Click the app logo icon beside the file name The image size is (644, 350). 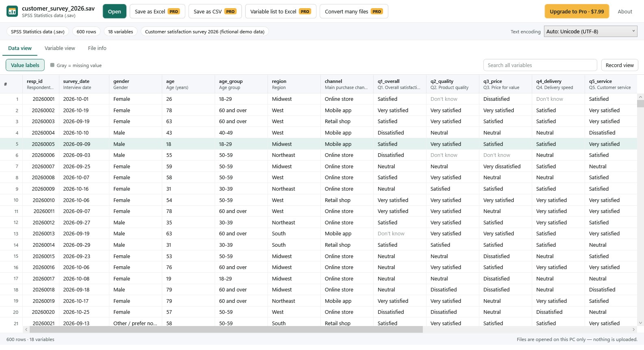[12, 11]
